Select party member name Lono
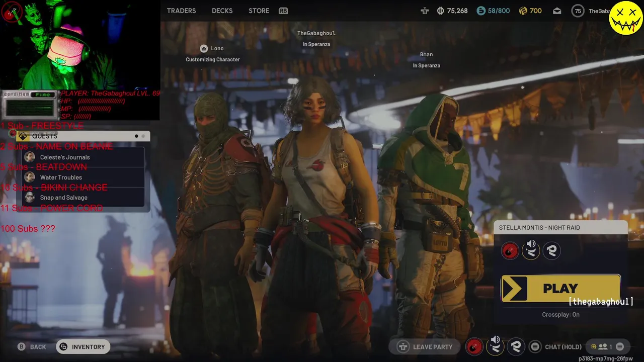Screen dimensions: 644x362 [x=217, y=48]
